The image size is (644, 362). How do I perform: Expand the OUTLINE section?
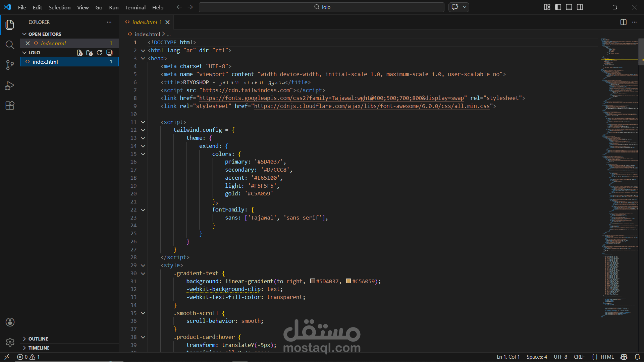pyautogui.click(x=38, y=339)
